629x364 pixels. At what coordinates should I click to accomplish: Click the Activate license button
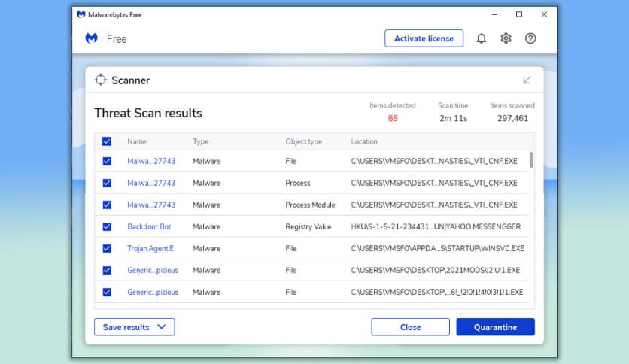pyautogui.click(x=424, y=38)
